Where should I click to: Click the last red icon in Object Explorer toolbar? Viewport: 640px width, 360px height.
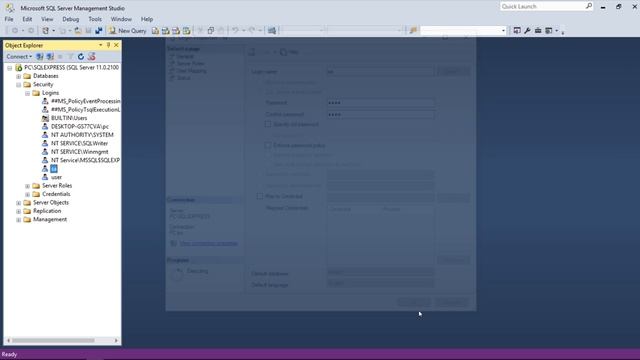(91, 57)
